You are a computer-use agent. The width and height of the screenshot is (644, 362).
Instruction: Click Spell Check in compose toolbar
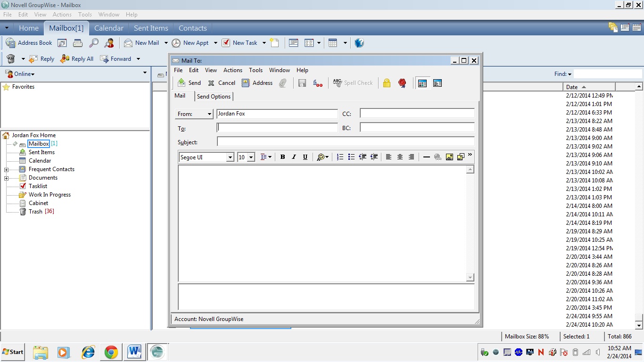coord(353,83)
